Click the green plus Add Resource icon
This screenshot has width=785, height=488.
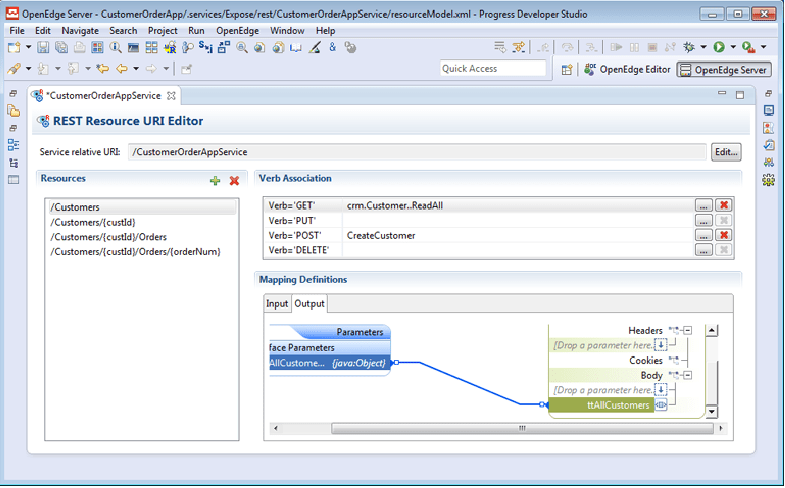215,181
